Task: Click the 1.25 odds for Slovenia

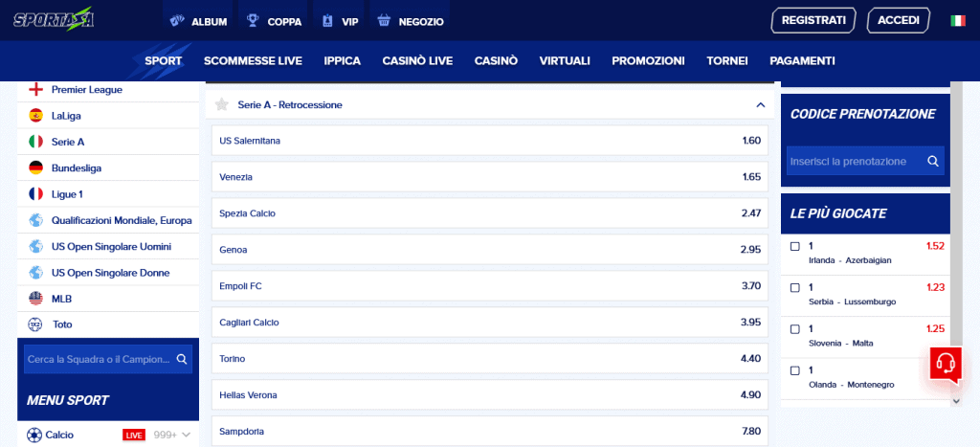Action: coord(935,329)
